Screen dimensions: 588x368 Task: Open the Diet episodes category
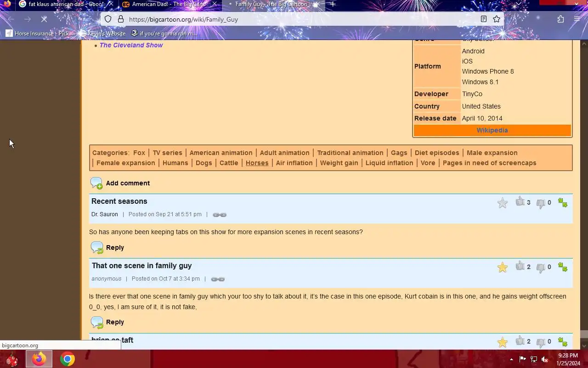coord(437,153)
